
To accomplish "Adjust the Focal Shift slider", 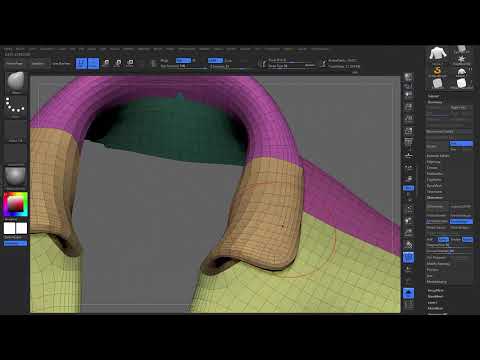I will click(290, 60).
